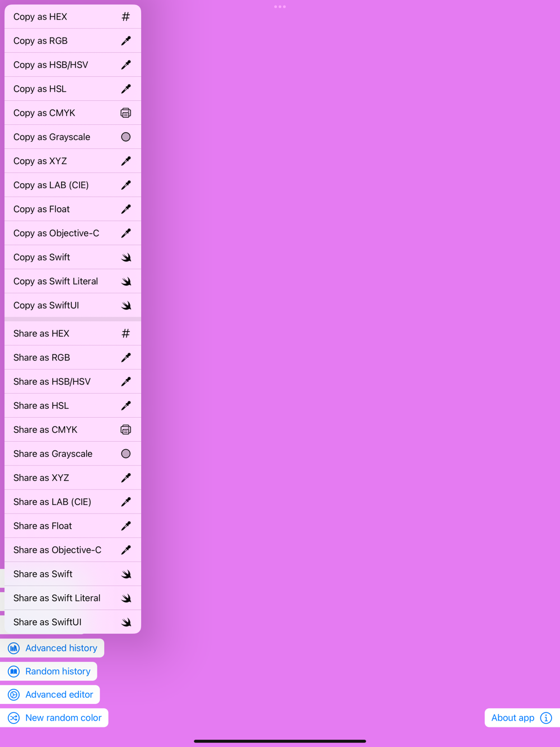Image resolution: width=560 pixels, height=747 pixels.
Task: Click the eyedropper icon beside Share as HSB/HSV
Action: pos(126,382)
